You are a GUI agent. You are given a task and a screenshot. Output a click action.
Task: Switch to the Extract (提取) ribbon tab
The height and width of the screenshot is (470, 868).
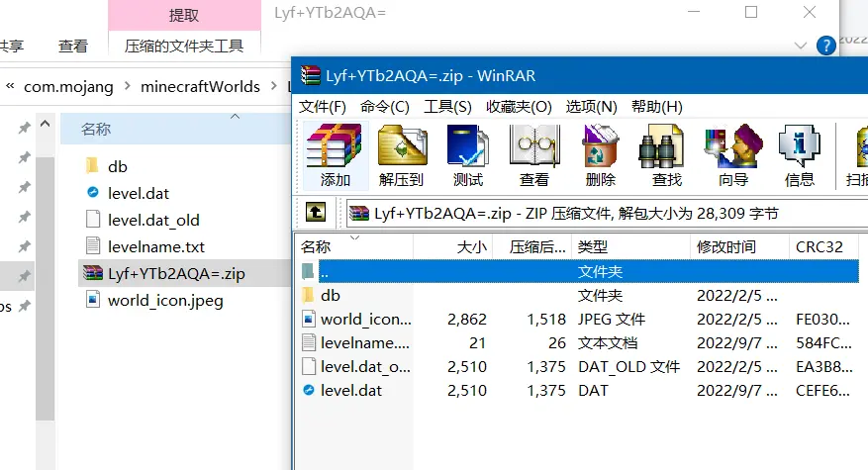(x=184, y=15)
